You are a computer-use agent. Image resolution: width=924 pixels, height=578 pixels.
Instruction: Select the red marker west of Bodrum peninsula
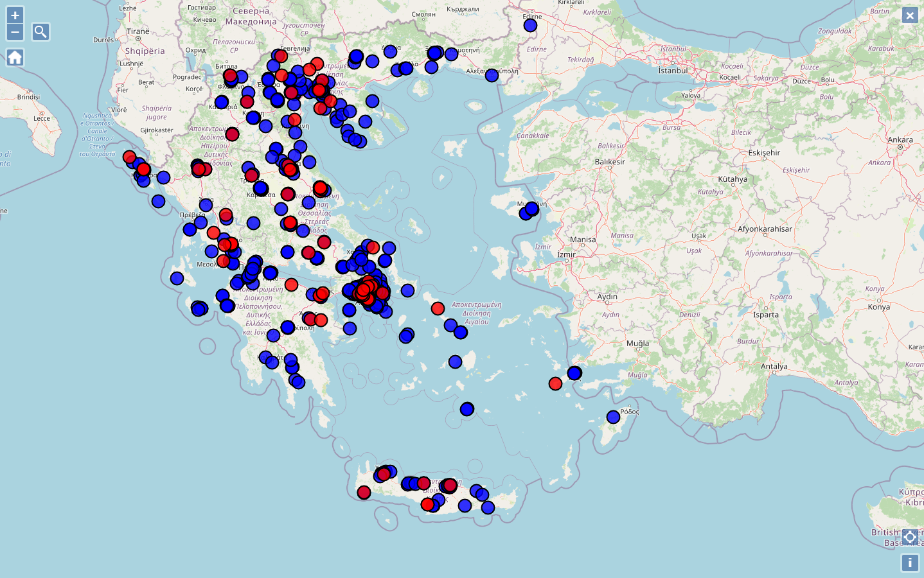point(555,383)
